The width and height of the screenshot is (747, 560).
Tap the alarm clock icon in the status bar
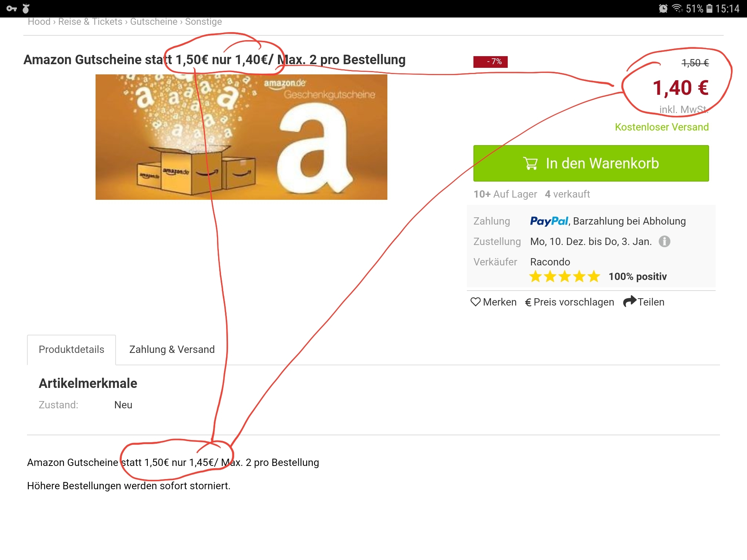(x=663, y=8)
